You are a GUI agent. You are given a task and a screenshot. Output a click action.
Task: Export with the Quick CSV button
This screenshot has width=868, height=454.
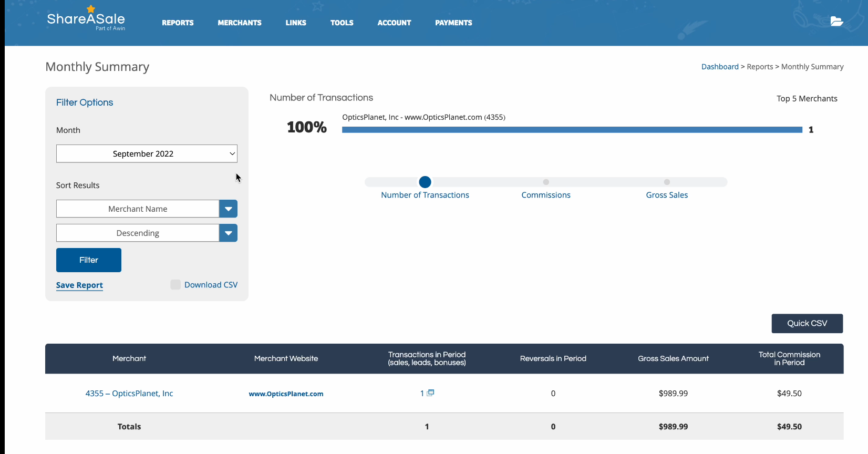pos(807,323)
